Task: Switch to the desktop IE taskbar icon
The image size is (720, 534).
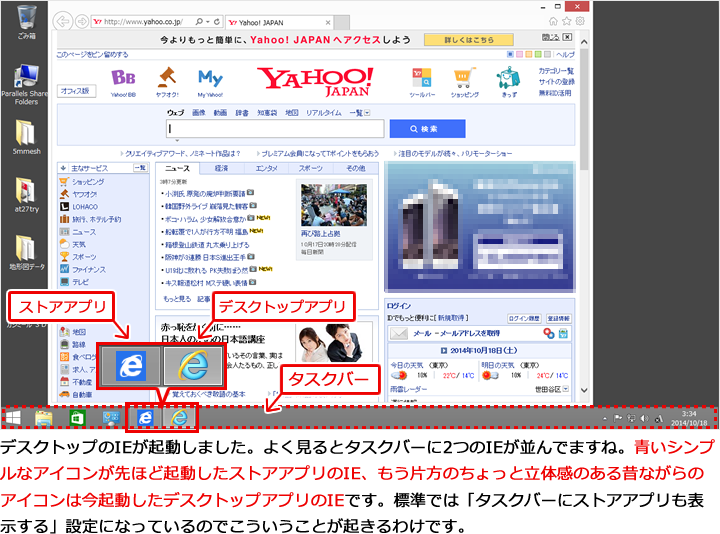Action: click(179, 418)
